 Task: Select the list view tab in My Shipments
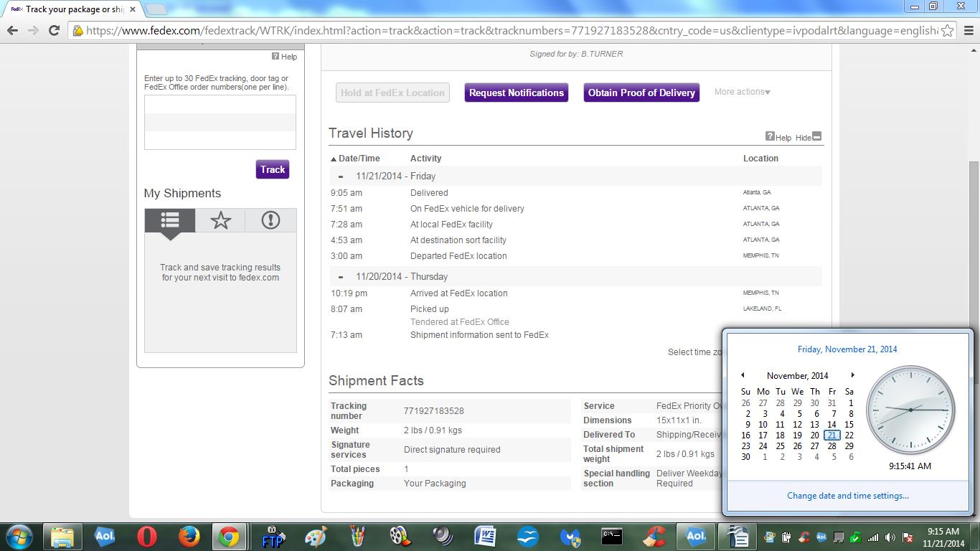coord(170,220)
